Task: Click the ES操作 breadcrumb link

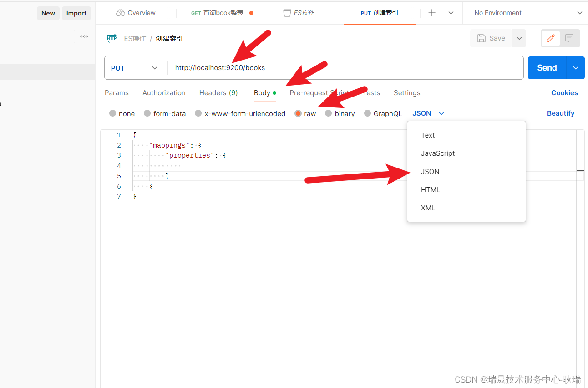Action: (x=135, y=39)
